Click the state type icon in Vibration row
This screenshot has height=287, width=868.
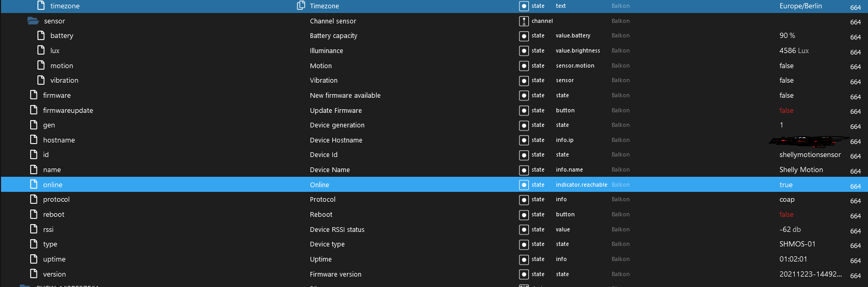(x=524, y=81)
